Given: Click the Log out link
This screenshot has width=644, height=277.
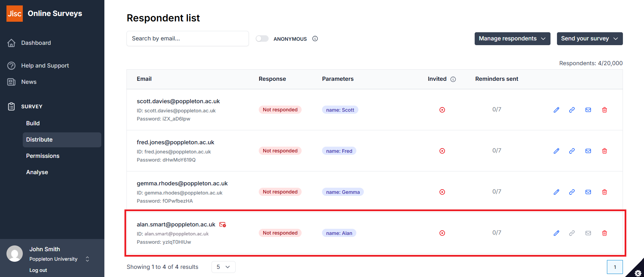Looking at the screenshot, I should pos(38,270).
